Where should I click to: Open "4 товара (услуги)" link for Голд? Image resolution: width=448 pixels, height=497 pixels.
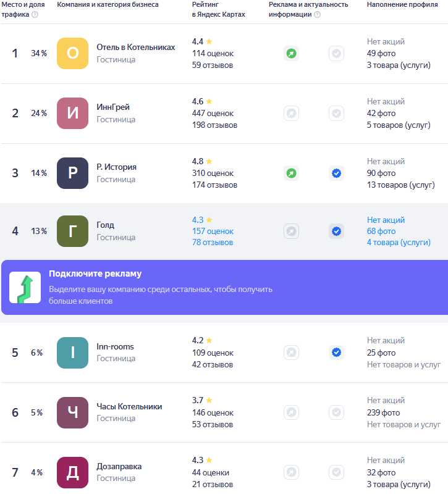point(399,243)
